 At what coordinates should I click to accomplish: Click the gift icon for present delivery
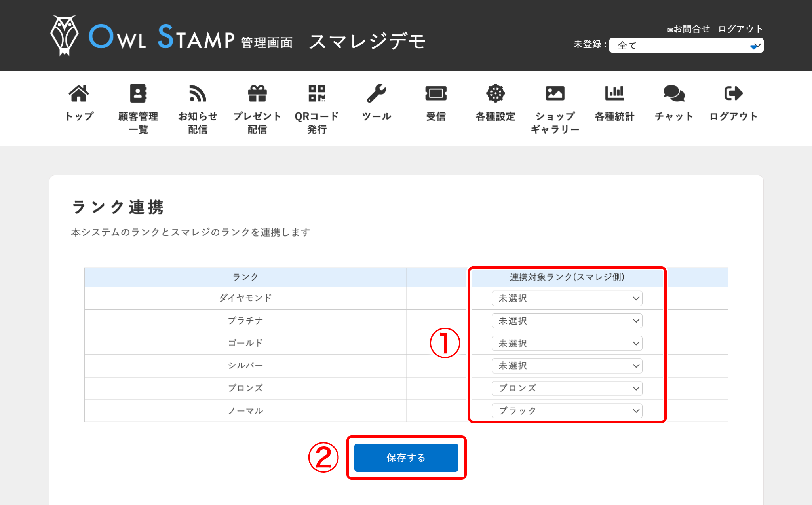257,94
